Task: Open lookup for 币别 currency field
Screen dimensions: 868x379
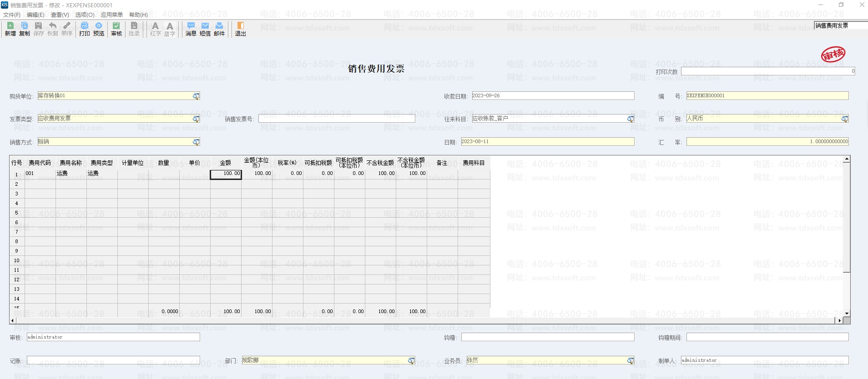Action: pyautogui.click(x=844, y=119)
